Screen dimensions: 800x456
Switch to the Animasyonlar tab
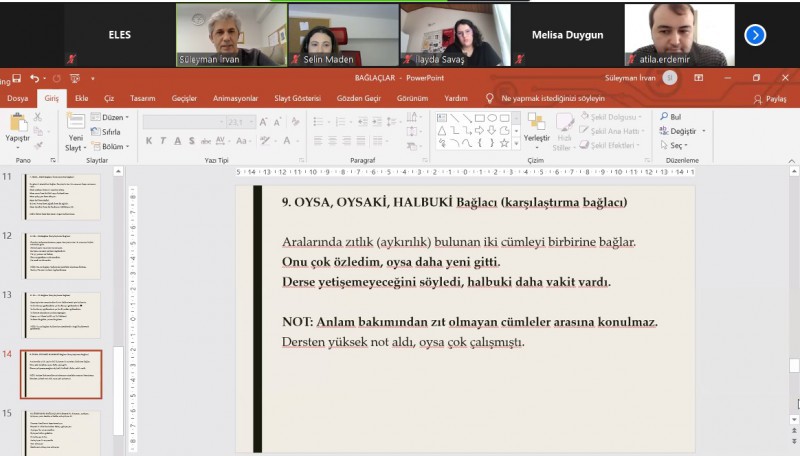tap(235, 98)
